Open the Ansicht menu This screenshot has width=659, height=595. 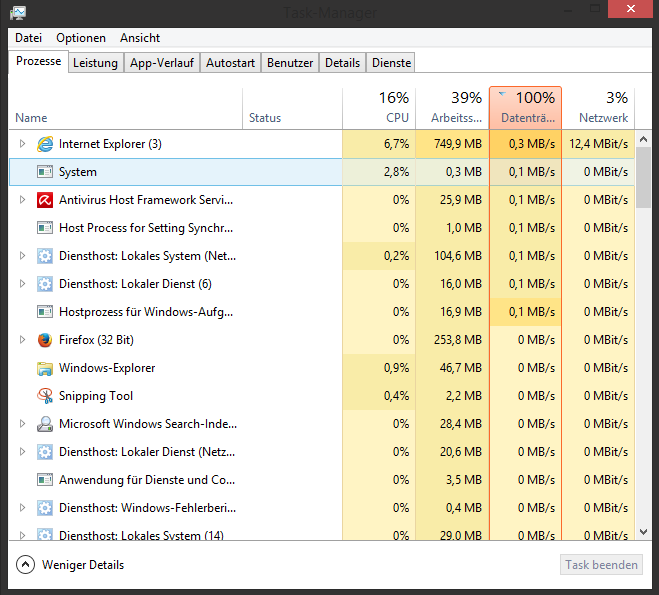click(x=140, y=38)
